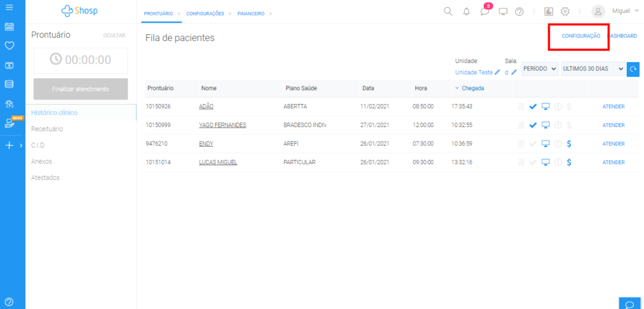Click the calendar icon in left sidebar
The image size is (644, 309).
tap(9, 27)
